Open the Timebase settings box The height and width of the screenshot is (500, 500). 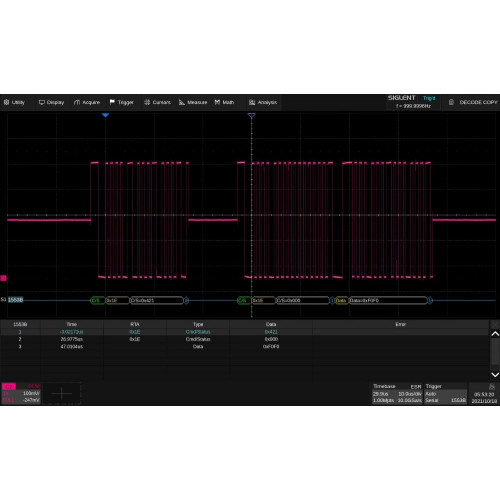(397, 394)
